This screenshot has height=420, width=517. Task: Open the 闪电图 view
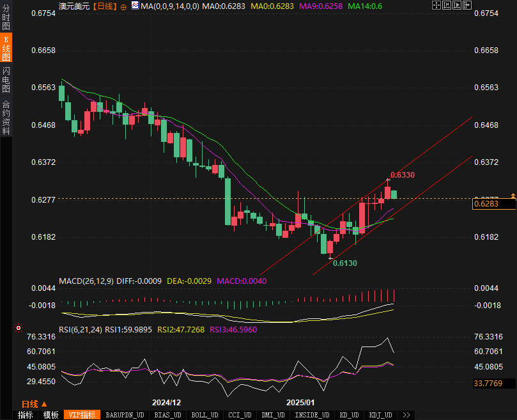point(6,80)
